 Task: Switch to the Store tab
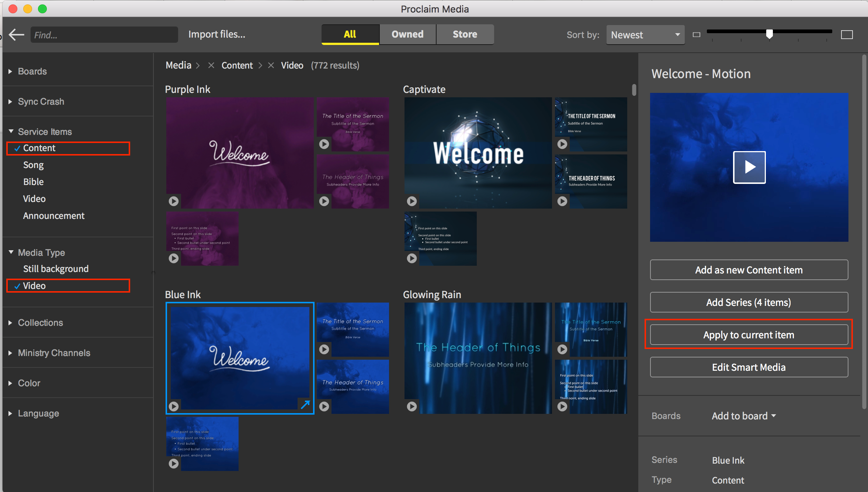coord(465,34)
